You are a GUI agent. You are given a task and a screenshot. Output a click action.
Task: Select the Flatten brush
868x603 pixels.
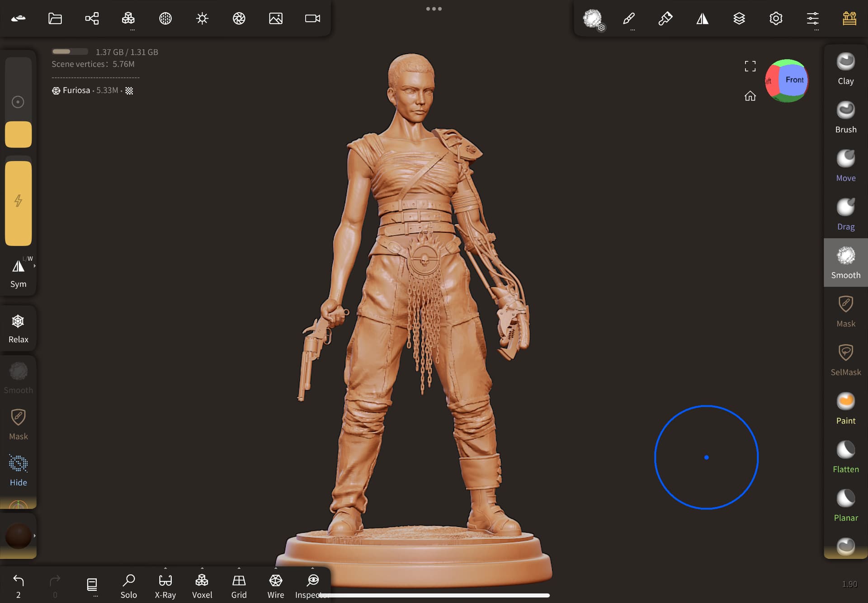[x=845, y=457]
